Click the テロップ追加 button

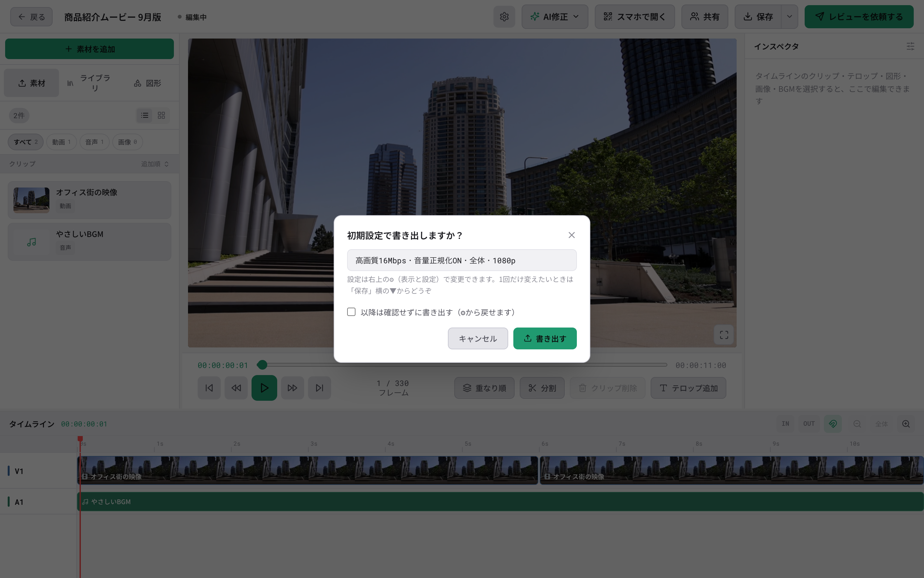688,388
